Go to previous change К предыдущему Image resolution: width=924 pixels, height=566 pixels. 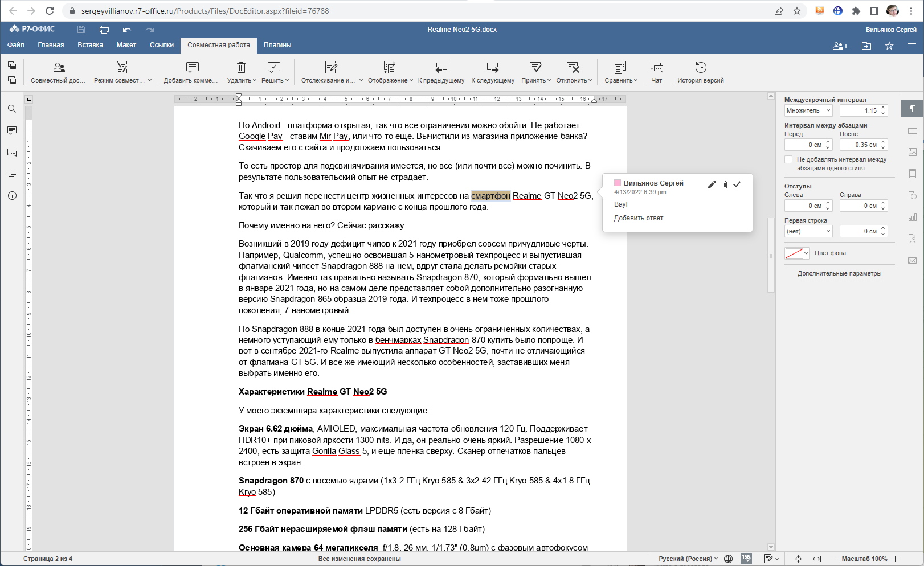(x=441, y=72)
